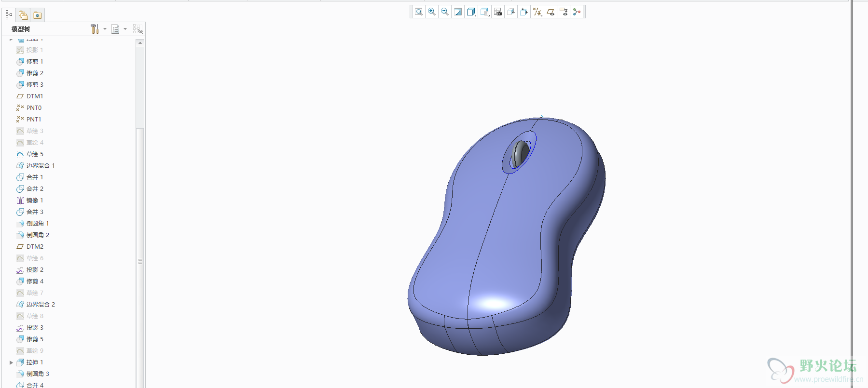Image resolution: width=868 pixels, height=388 pixels.
Task: Expand the 拉伸 1 feature node
Action: [11, 362]
